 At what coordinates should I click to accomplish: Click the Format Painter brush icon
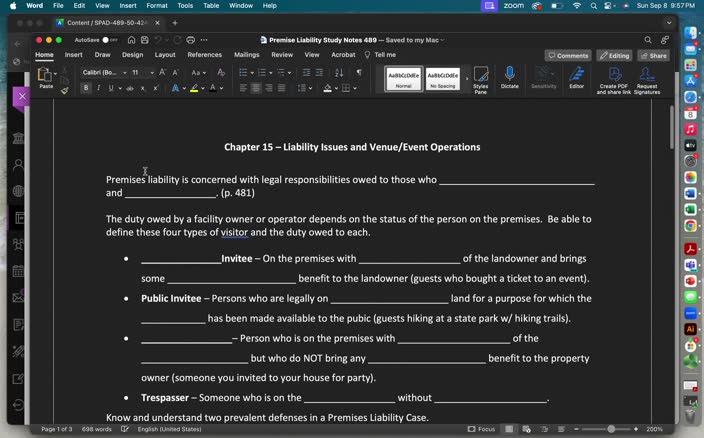click(x=65, y=90)
